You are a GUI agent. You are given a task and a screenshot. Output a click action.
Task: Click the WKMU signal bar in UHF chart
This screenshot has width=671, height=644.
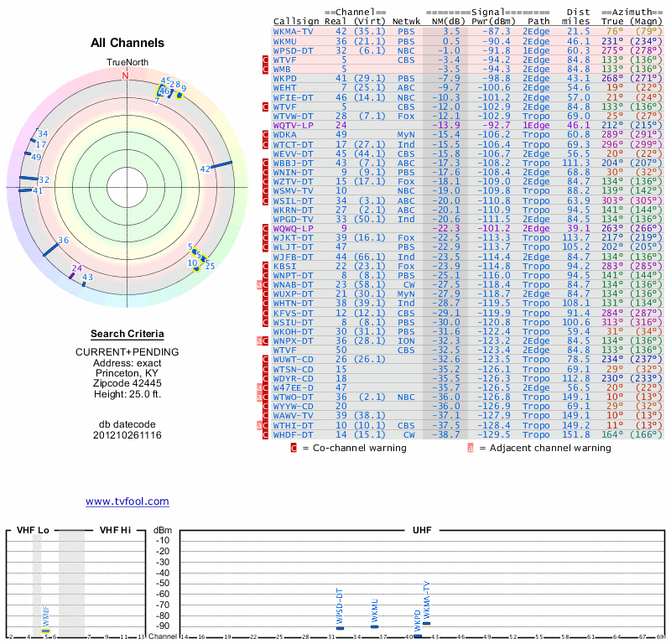pos(375,626)
